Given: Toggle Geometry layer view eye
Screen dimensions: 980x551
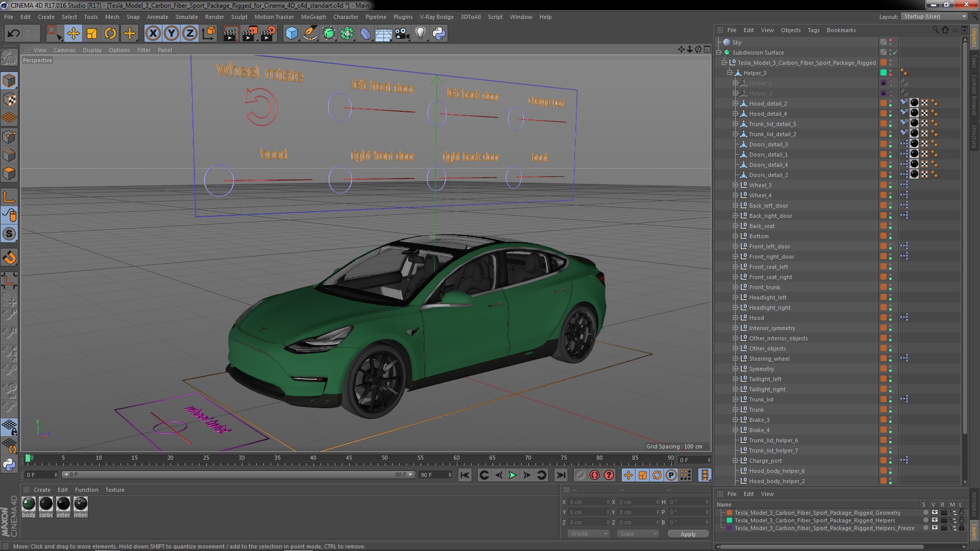Looking at the screenshot, I should [x=935, y=513].
